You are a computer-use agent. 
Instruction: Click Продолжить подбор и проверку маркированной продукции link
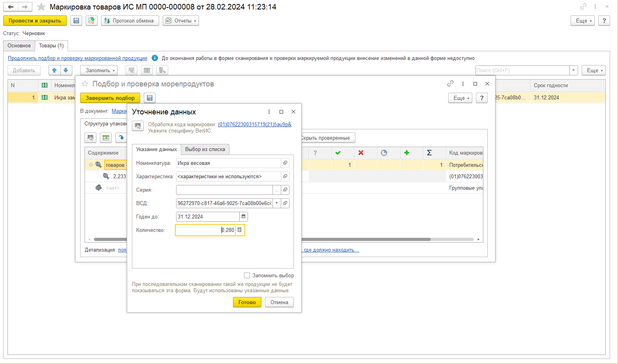(x=77, y=58)
